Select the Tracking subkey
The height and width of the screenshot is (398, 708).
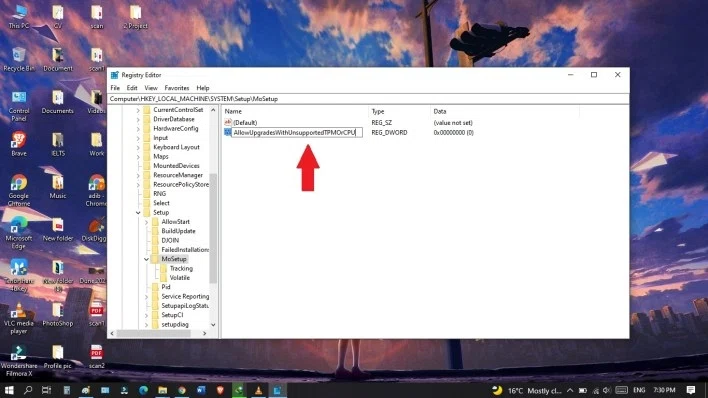181,268
